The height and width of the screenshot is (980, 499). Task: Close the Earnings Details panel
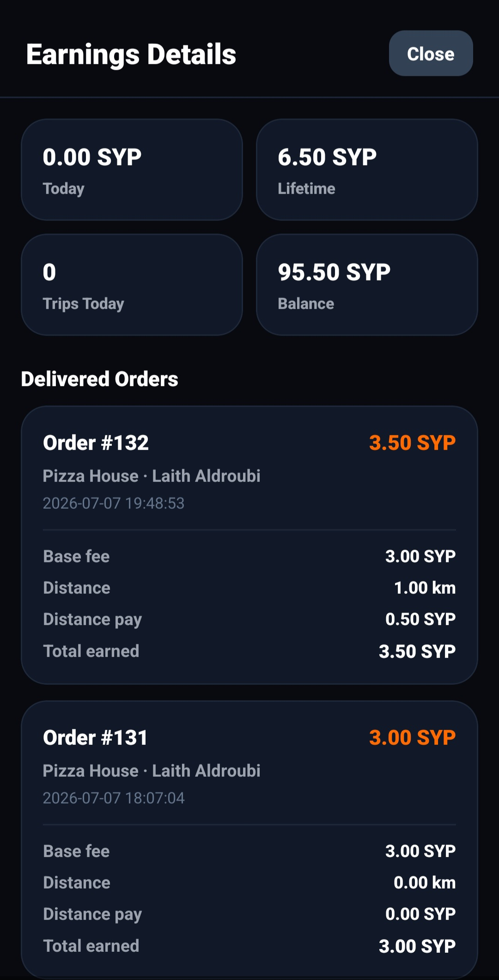pyautogui.click(x=431, y=54)
